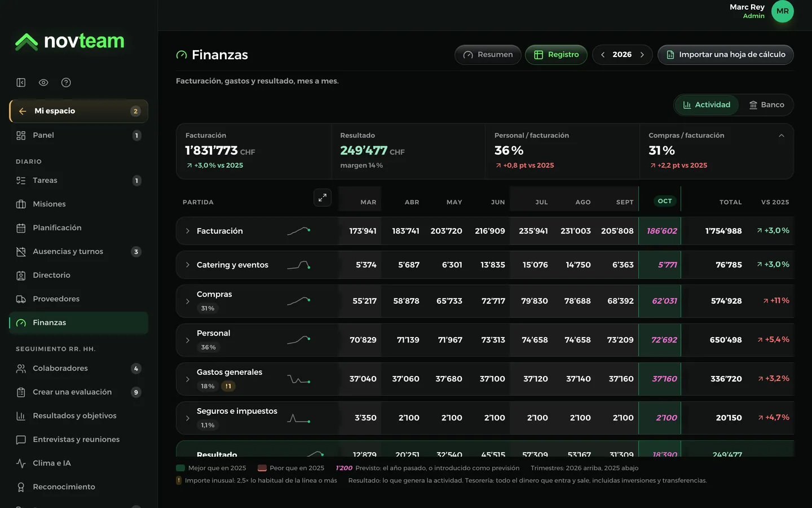Click the Entrevistas y reuniones chat icon
Screen dimensions: 812x508
[21, 440]
